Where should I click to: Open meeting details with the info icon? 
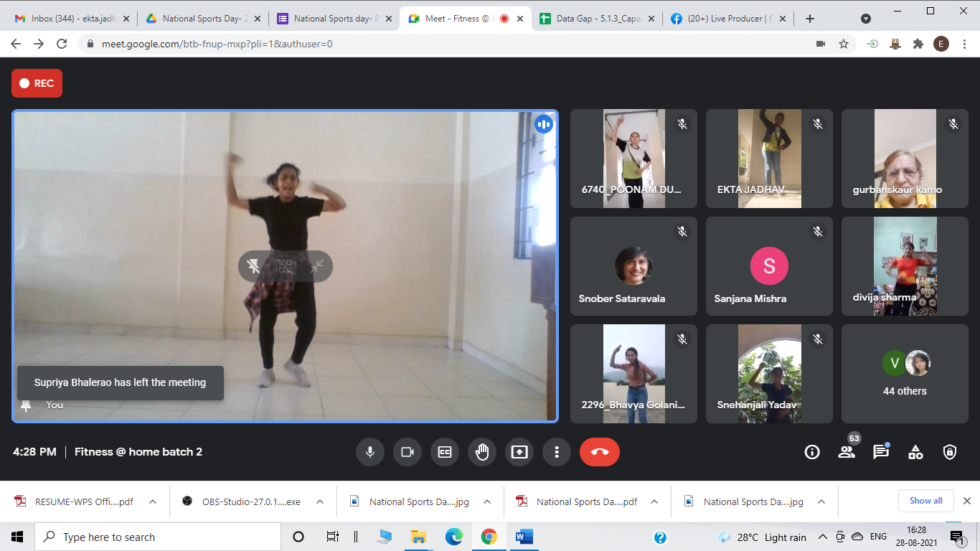[811, 452]
